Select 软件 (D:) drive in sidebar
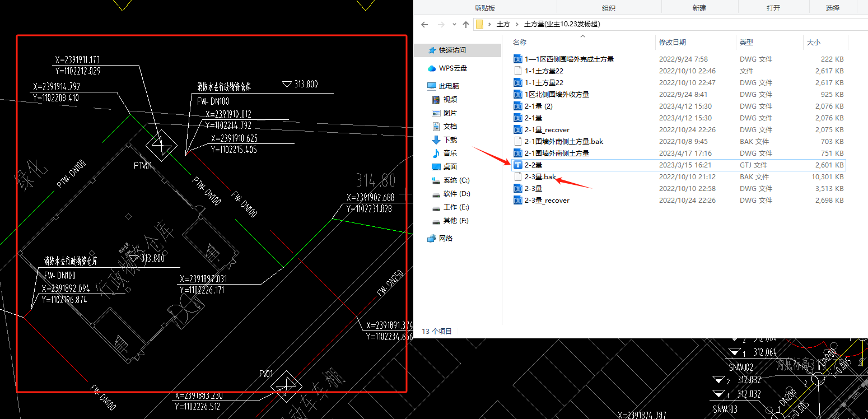This screenshot has width=868, height=419. coord(456,194)
